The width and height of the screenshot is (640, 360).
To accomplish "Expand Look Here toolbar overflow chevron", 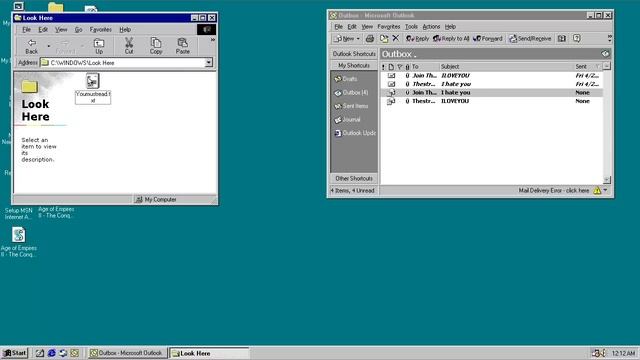I will pos(213,40).
